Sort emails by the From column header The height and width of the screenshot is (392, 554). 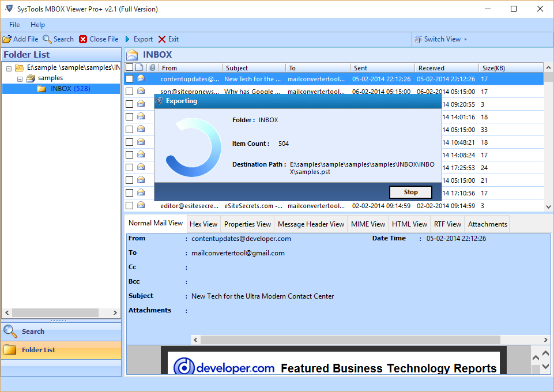(x=190, y=68)
